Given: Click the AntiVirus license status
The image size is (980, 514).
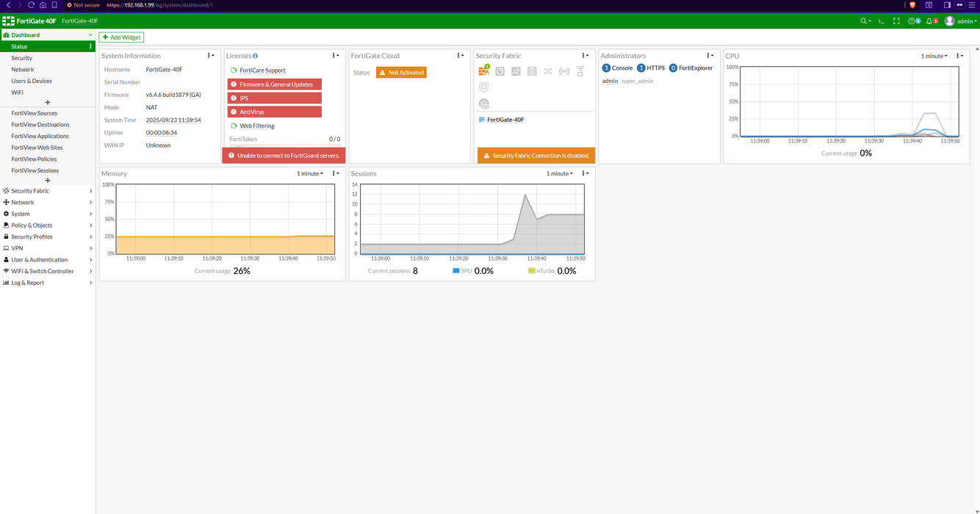Looking at the screenshot, I should pos(275,112).
